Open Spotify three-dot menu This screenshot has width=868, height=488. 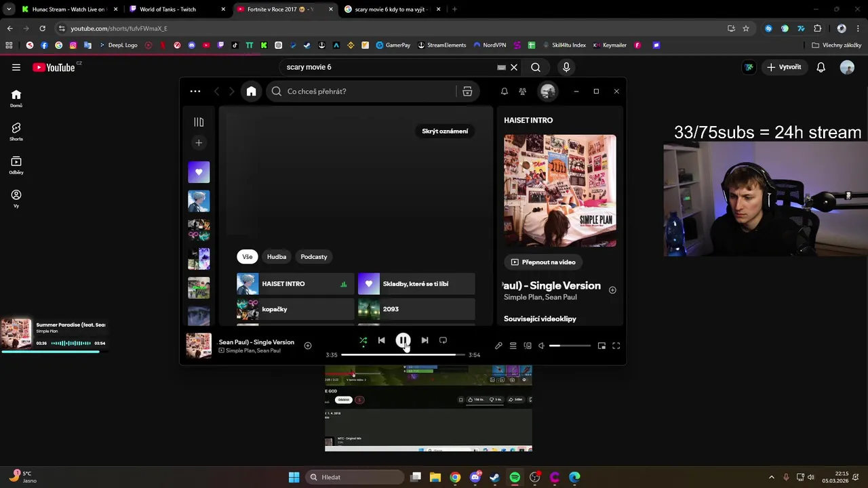[x=195, y=91]
